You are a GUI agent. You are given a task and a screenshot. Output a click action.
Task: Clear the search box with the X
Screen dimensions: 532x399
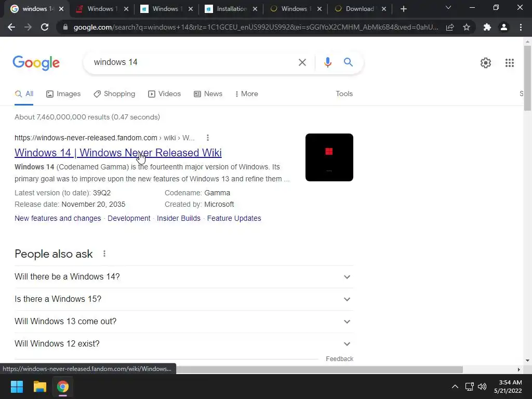pos(302,62)
